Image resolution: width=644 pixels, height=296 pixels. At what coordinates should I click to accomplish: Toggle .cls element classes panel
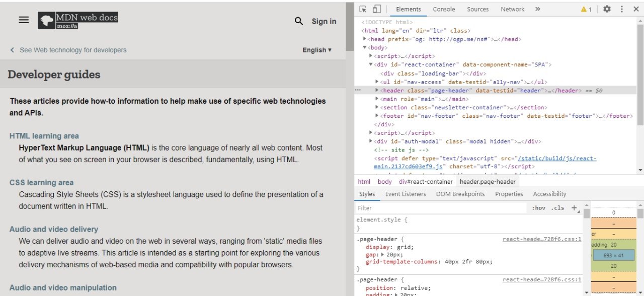point(557,208)
